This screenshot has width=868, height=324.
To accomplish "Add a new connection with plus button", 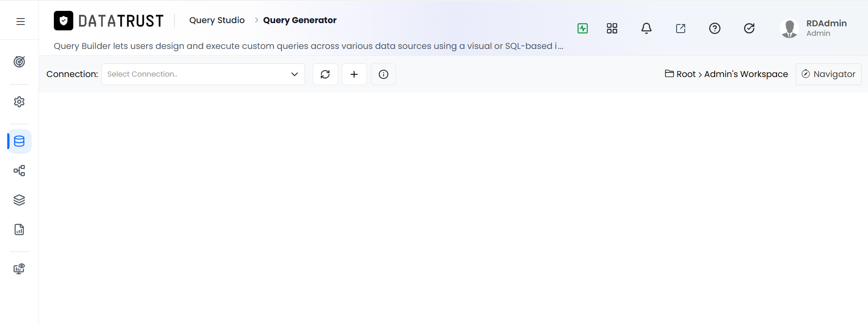I will pyautogui.click(x=354, y=74).
